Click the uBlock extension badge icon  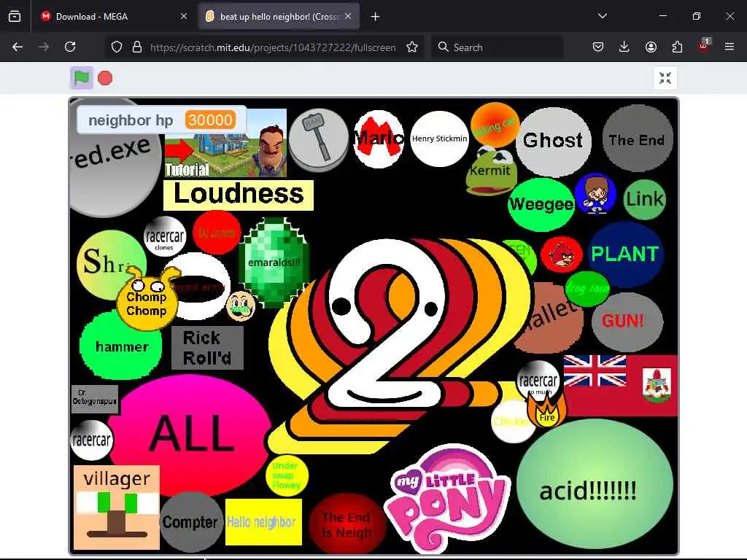click(704, 46)
